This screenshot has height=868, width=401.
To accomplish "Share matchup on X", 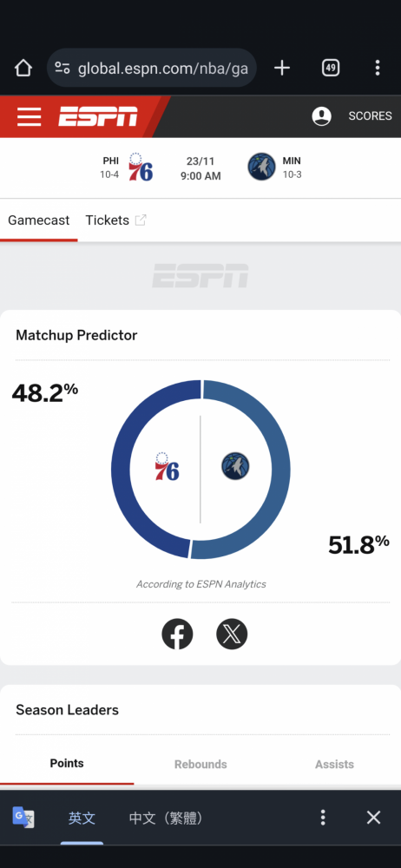I will coord(232,634).
